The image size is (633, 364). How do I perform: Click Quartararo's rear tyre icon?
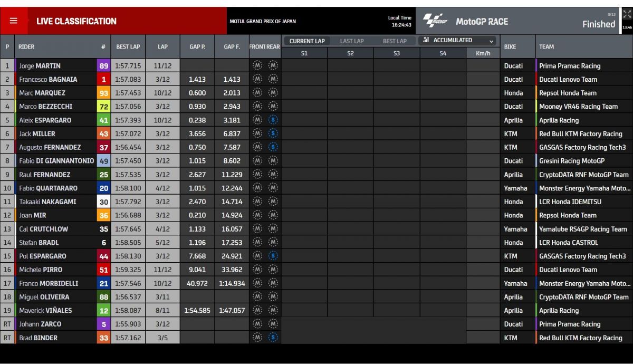coord(273,188)
